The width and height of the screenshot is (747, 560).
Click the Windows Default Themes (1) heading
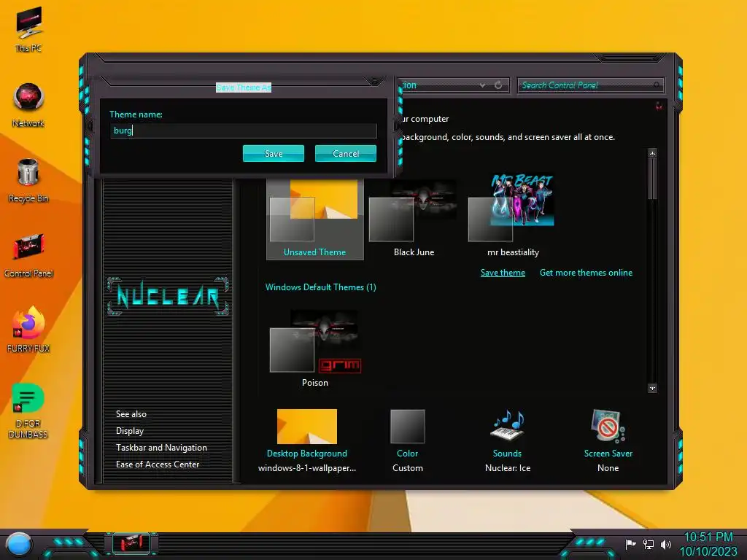pyautogui.click(x=321, y=287)
